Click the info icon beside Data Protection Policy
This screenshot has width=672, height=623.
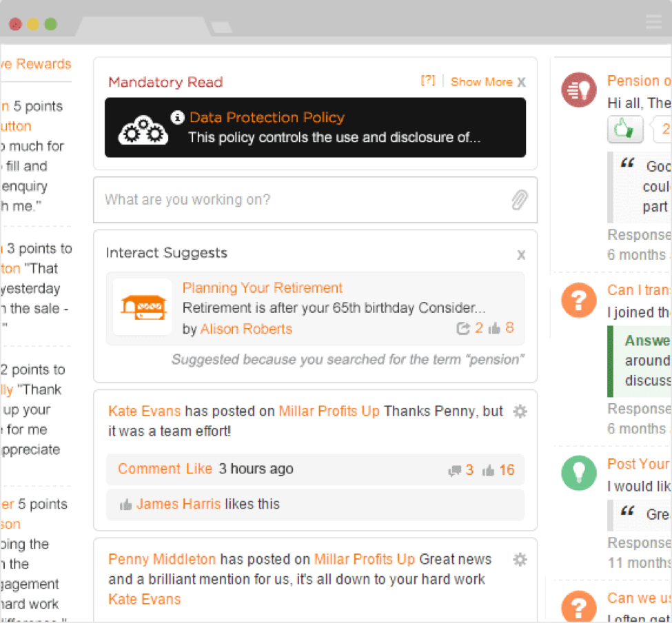[177, 117]
